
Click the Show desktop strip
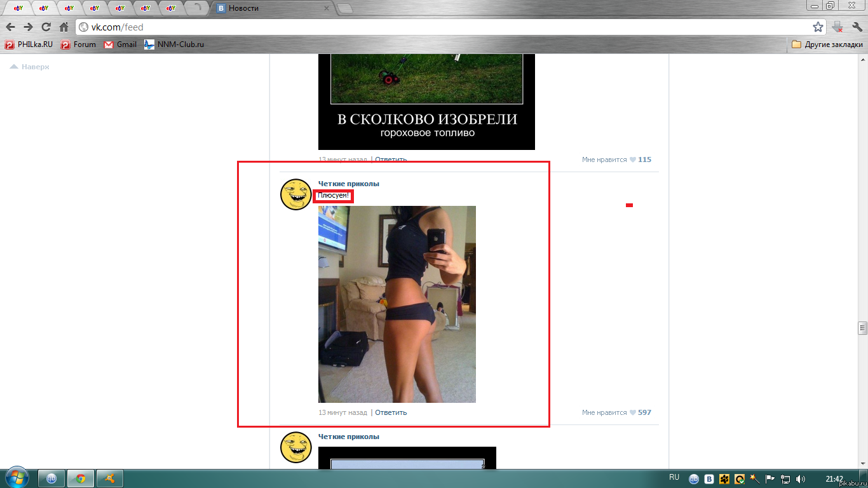[864, 478]
